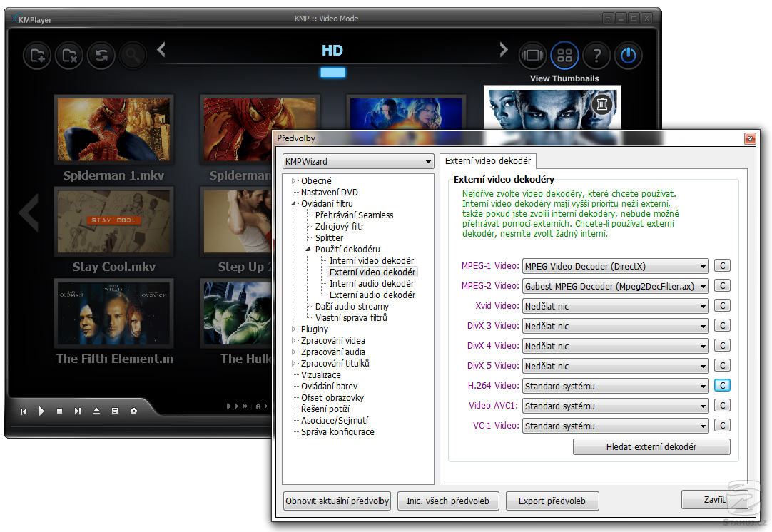Screen dimensions: 772x532
Task: Click the filmstrip view icon
Action: point(532,55)
